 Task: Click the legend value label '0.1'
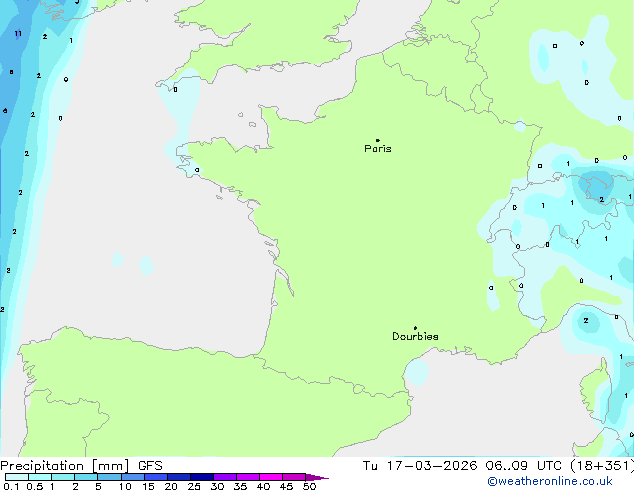tap(11, 486)
